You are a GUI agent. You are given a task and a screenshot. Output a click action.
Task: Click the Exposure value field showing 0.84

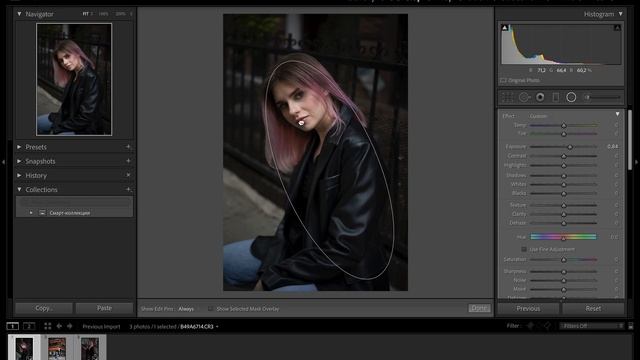tap(612, 146)
